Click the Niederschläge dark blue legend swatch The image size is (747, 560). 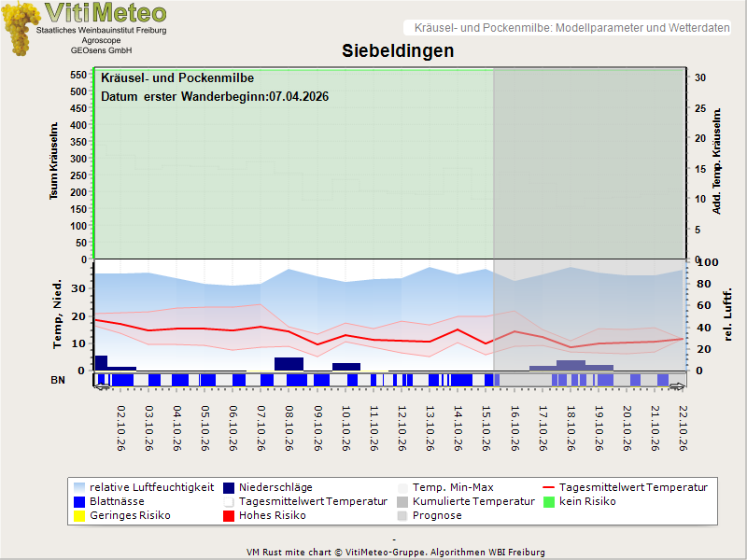(229, 488)
